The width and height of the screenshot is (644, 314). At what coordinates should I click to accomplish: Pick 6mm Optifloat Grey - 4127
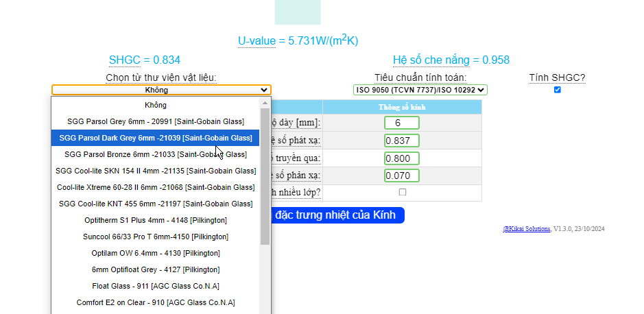[x=156, y=269]
